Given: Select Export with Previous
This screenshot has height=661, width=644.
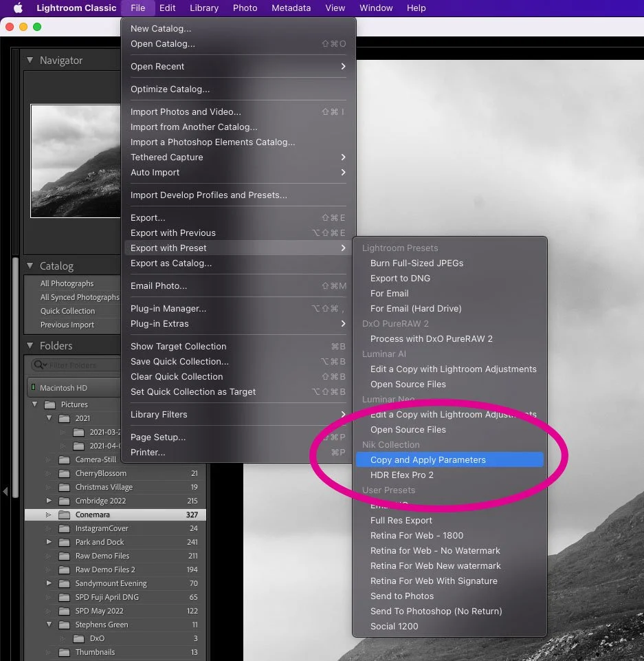Looking at the screenshot, I should pyautogui.click(x=238, y=233).
